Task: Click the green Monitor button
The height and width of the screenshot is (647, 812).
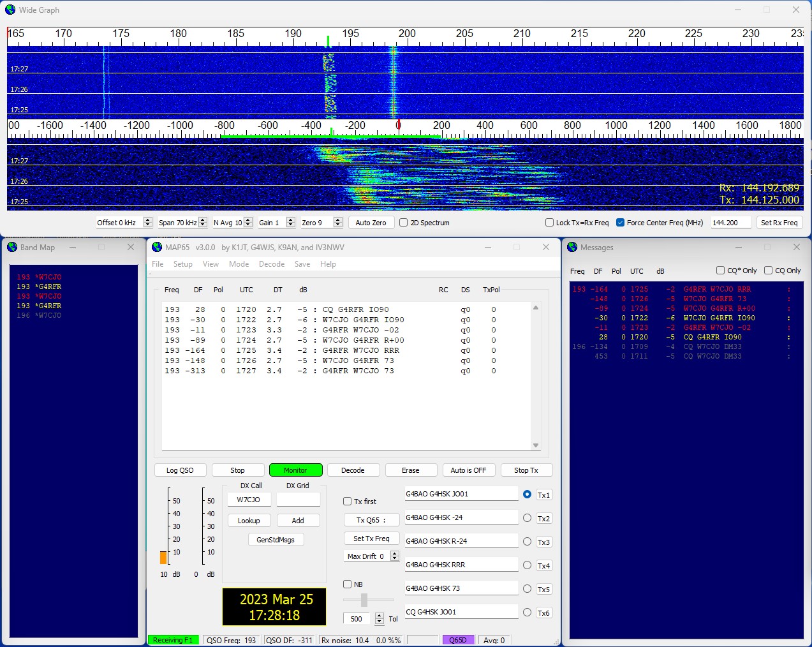Action: pyautogui.click(x=295, y=470)
